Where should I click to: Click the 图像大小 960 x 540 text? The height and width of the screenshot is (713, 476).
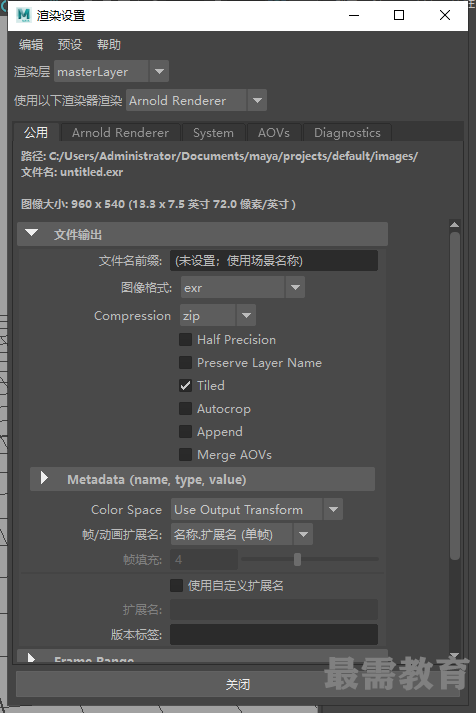[158, 204]
